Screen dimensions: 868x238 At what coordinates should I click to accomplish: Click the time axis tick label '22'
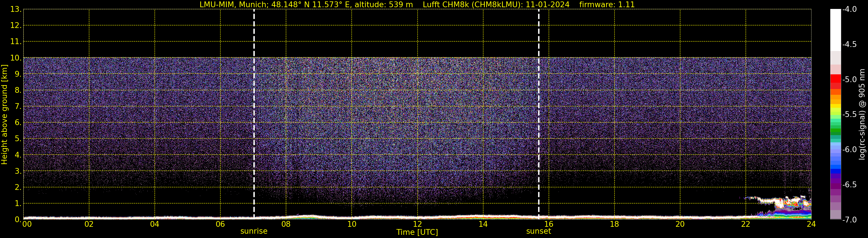click(746, 224)
